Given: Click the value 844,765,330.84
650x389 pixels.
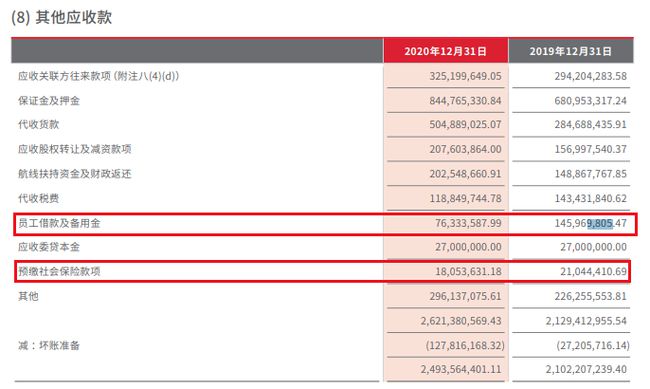Looking at the screenshot, I should click(x=465, y=101).
